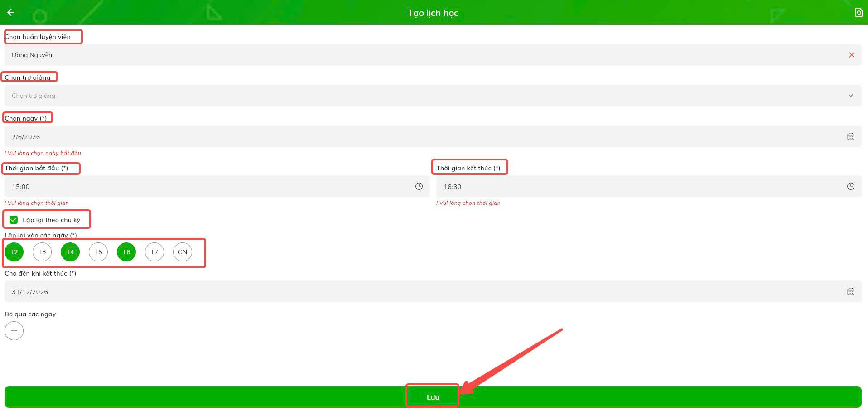The image size is (868, 411).
Task: Expand the Chọn trợ giảng dropdown
Action: point(851,96)
